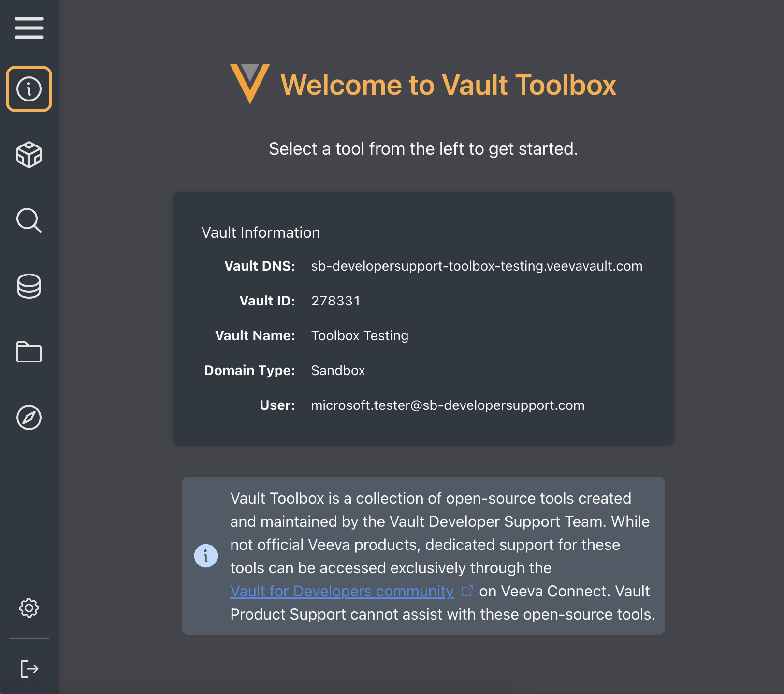Viewport: 784px width, 694px height.
Task: Click the info icon in the notice box
Action: [206, 556]
